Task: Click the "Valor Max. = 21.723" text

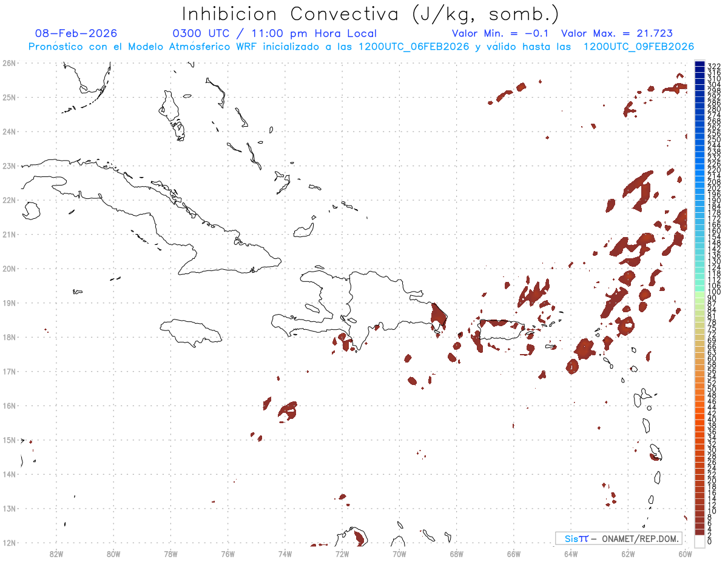Action: click(617, 33)
